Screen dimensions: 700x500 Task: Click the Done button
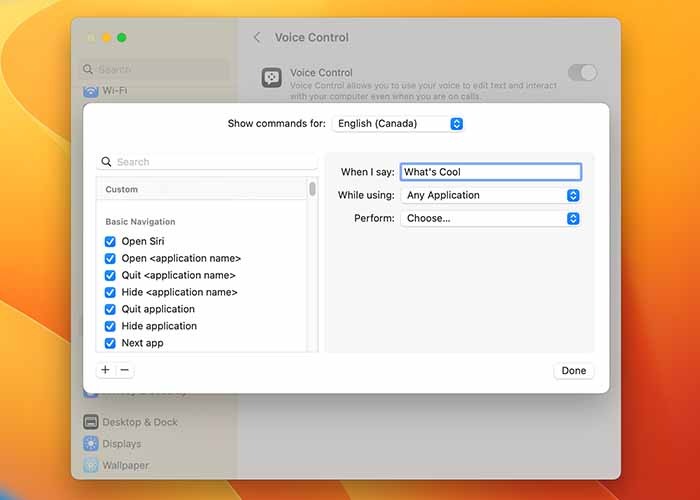574,371
